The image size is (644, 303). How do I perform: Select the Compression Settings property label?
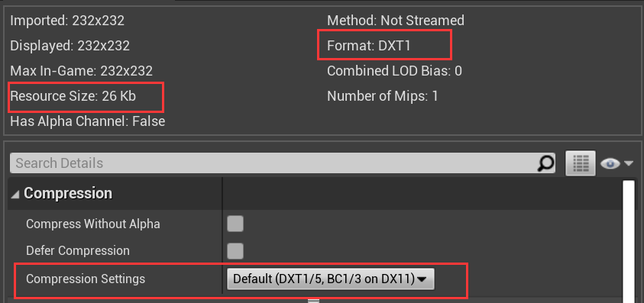pos(86,279)
